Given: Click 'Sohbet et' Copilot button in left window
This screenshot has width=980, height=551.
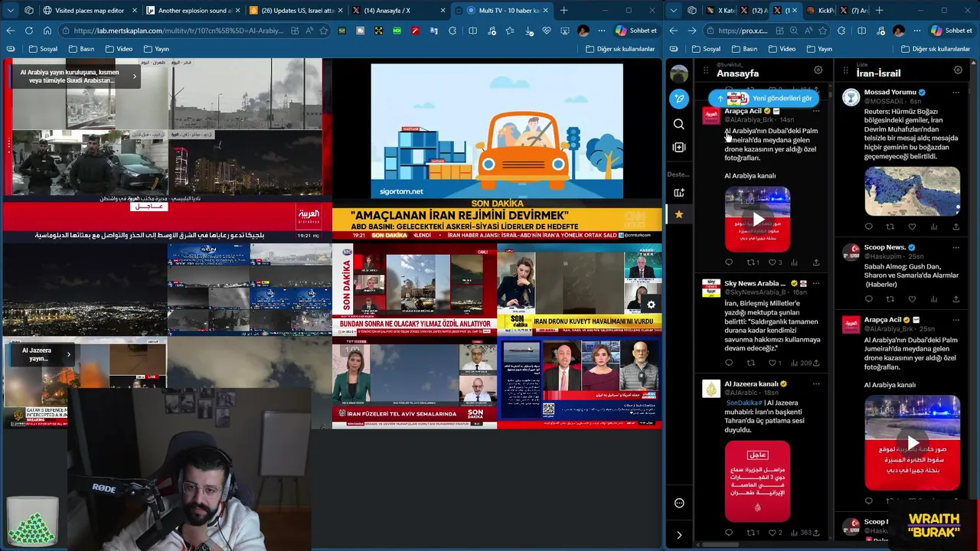Looking at the screenshot, I should (x=636, y=31).
